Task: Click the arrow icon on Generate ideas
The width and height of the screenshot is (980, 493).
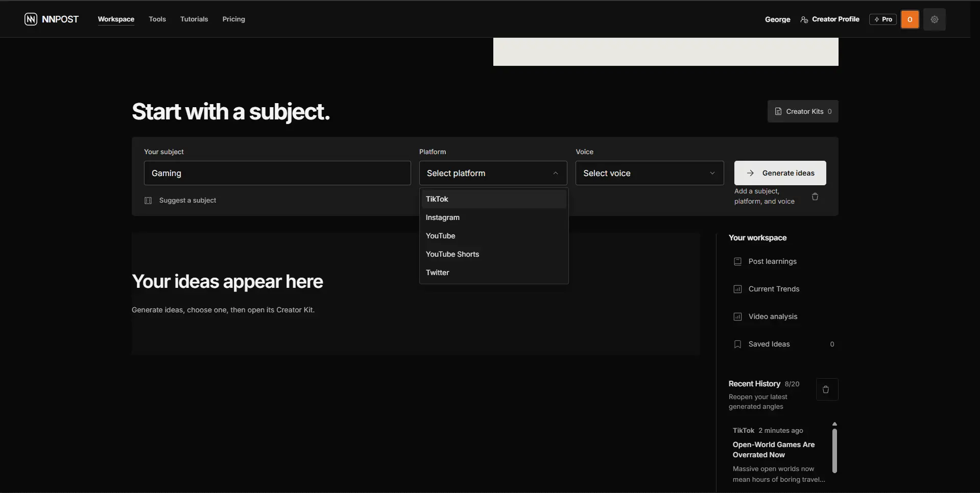Action: click(750, 173)
